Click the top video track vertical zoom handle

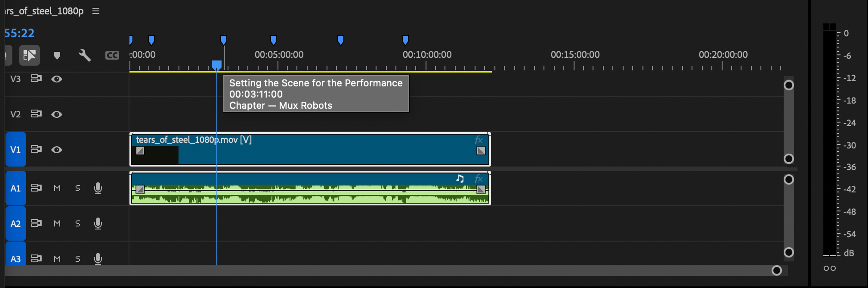789,85
